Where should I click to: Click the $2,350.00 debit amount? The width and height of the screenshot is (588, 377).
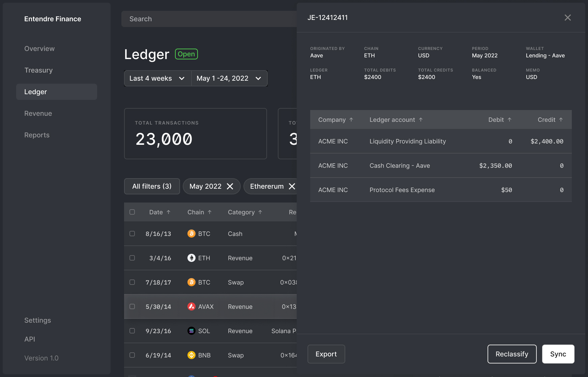[496, 166]
